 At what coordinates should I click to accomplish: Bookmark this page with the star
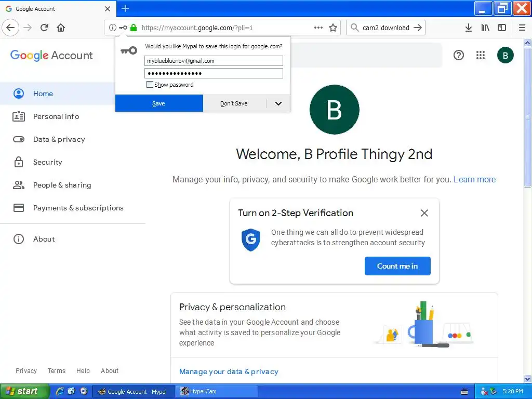(x=333, y=28)
